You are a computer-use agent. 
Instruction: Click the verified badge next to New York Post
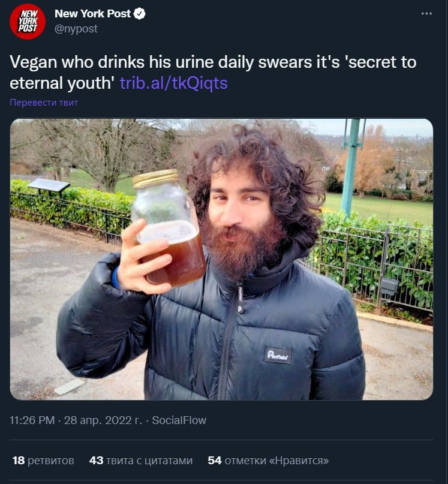coord(139,14)
